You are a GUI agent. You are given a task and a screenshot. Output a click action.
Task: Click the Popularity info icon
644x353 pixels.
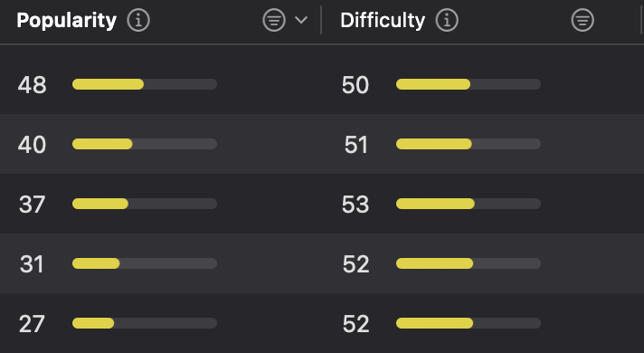[x=138, y=20]
